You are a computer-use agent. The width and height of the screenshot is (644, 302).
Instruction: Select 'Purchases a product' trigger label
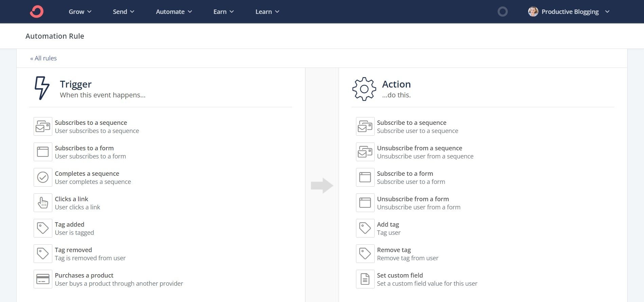(x=84, y=275)
